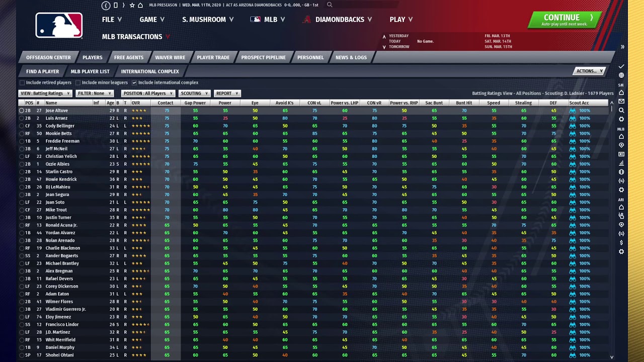This screenshot has height=362, width=644.
Task: Open manager settings gear under SM
Action: tap(621, 119)
